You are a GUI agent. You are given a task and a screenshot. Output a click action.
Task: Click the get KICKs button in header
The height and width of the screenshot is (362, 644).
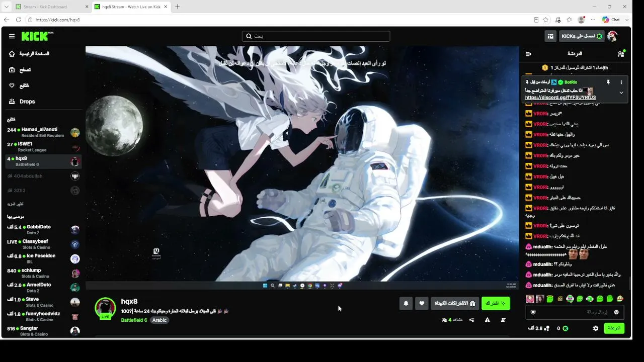pos(581,36)
